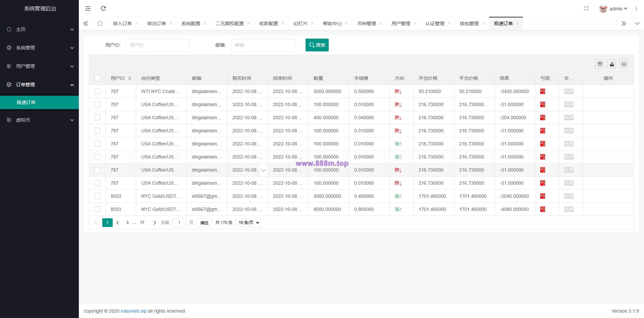Refresh the page with the reload icon
Viewport: 644px width, 318px height.
coord(103,8)
